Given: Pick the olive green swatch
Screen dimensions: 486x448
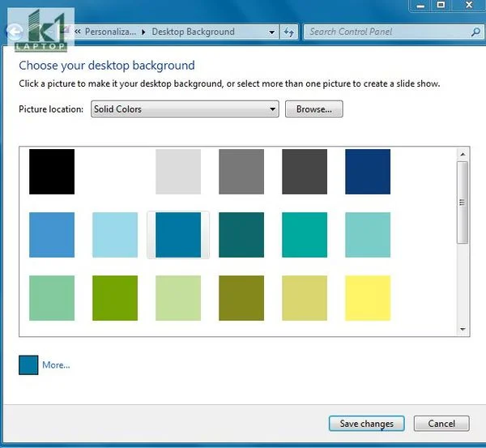Looking at the screenshot, I should tap(241, 298).
